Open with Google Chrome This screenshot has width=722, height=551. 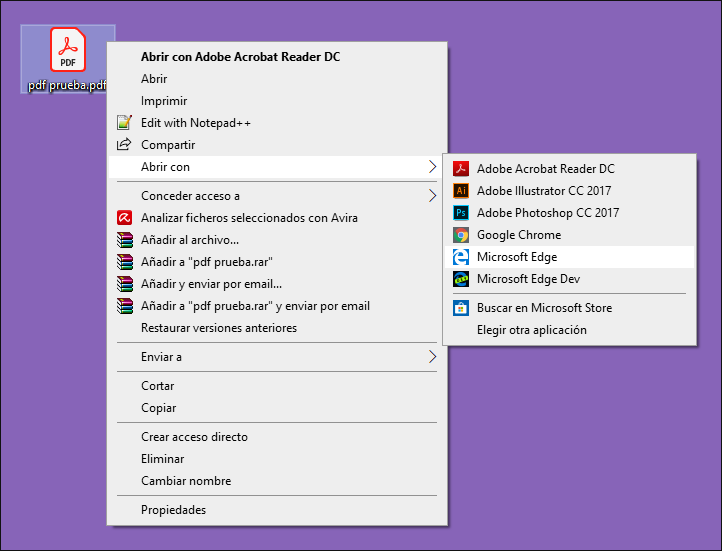pyautogui.click(x=570, y=235)
